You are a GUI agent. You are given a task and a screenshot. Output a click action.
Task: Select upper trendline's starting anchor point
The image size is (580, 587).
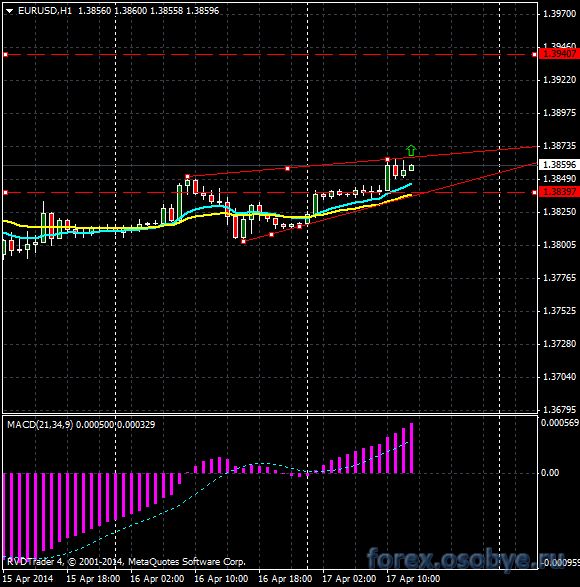188,176
